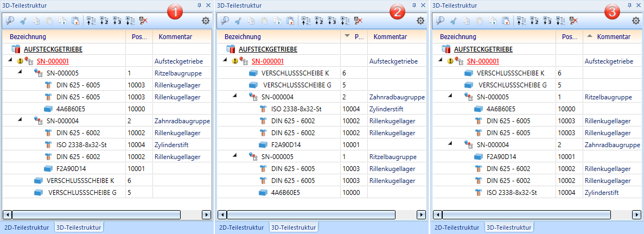
Task: Reset A-Z sorting in the left panel toolbar
Action: pyautogui.click(x=143, y=21)
